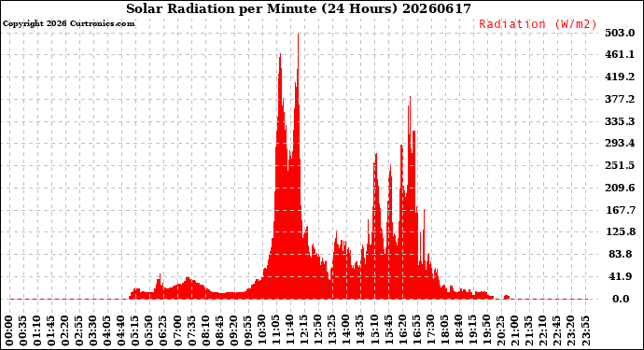Viewport: 644px width, 350px height.
Task: Click the 21:35 time axis label
Action: click(529, 331)
